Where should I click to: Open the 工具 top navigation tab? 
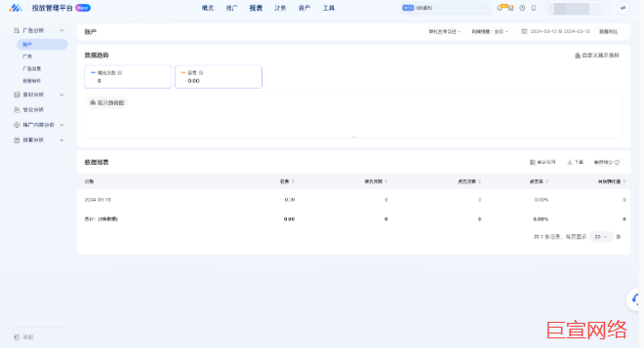(x=329, y=8)
